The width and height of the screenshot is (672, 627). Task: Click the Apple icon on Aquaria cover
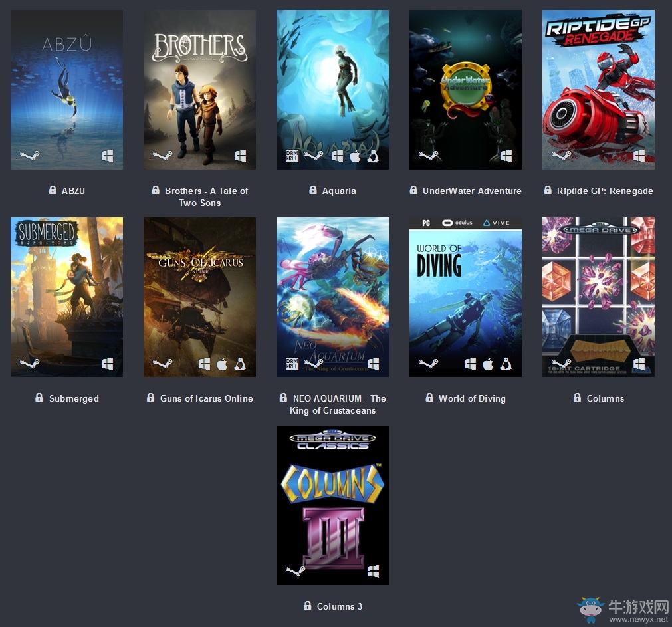(x=356, y=156)
